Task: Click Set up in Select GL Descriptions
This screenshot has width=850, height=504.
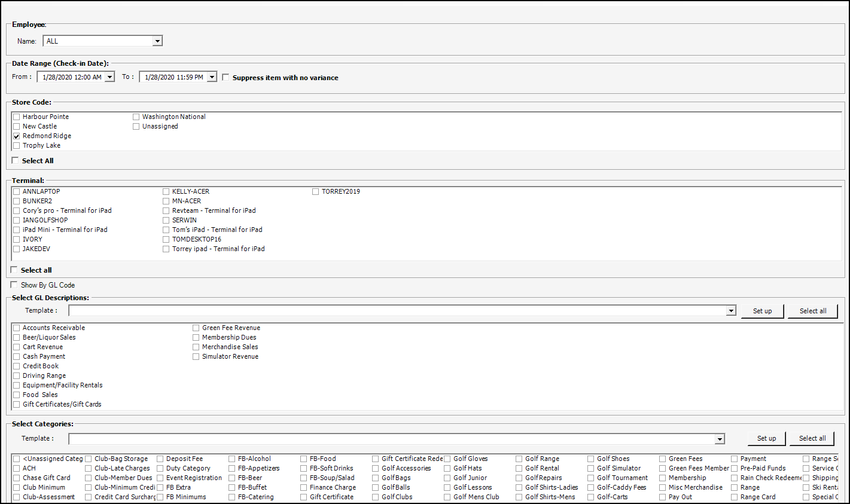Action: [x=762, y=311]
